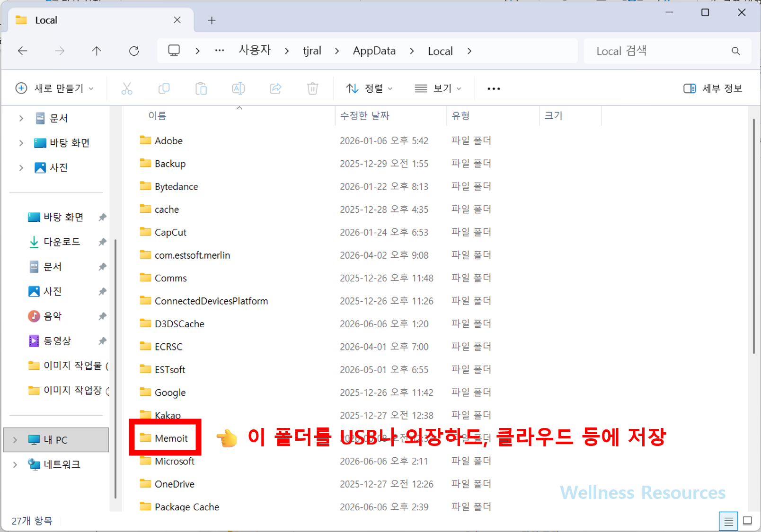Select the Bytedance folder

[169, 186]
